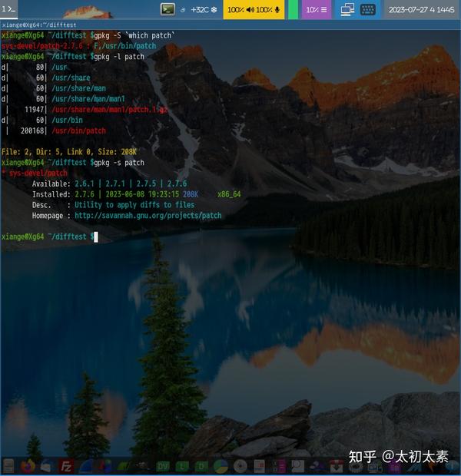461x476 pixels.
Task: Click terminal title xiange@Xg64:~/difftest
Action: pyautogui.click(x=39, y=25)
